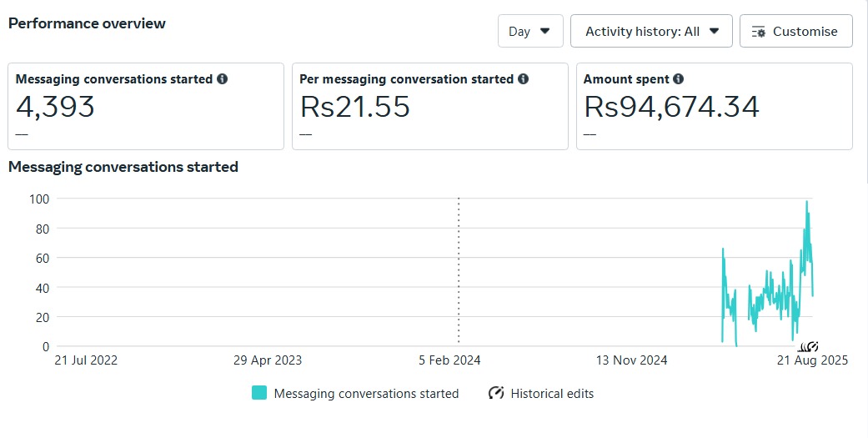
Task: Open the Customise button
Action: tap(795, 31)
